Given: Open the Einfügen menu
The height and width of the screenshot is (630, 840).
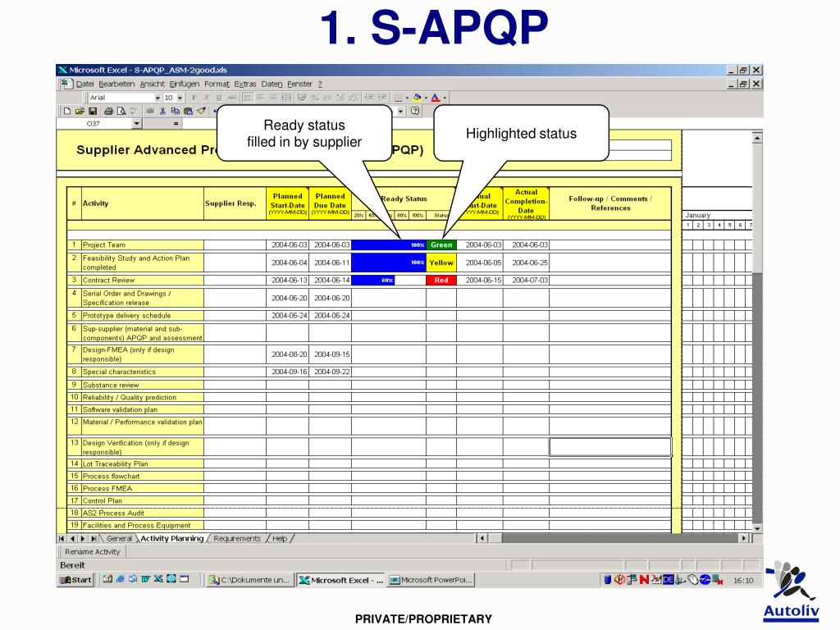Looking at the screenshot, I should tap(185, 84).
